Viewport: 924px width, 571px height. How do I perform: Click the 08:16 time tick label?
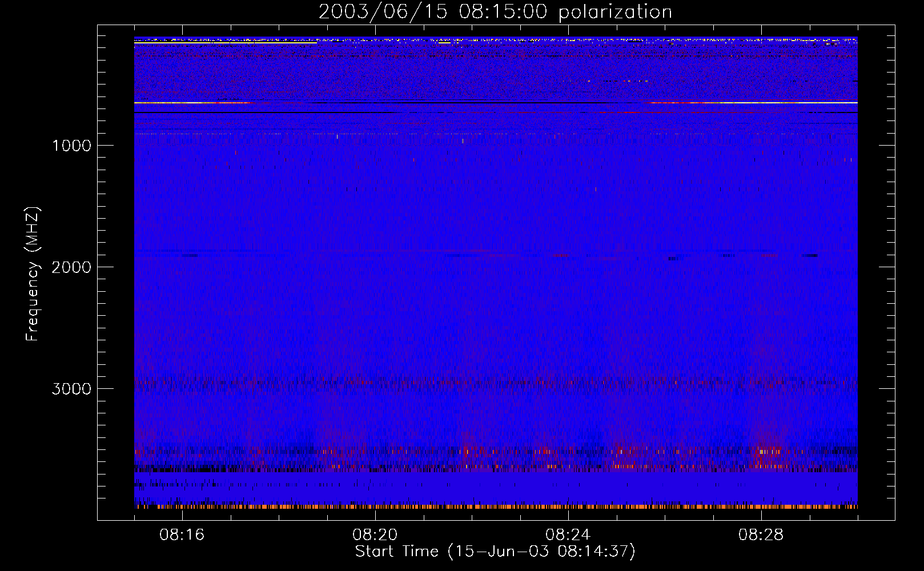(x=182, y=535)
